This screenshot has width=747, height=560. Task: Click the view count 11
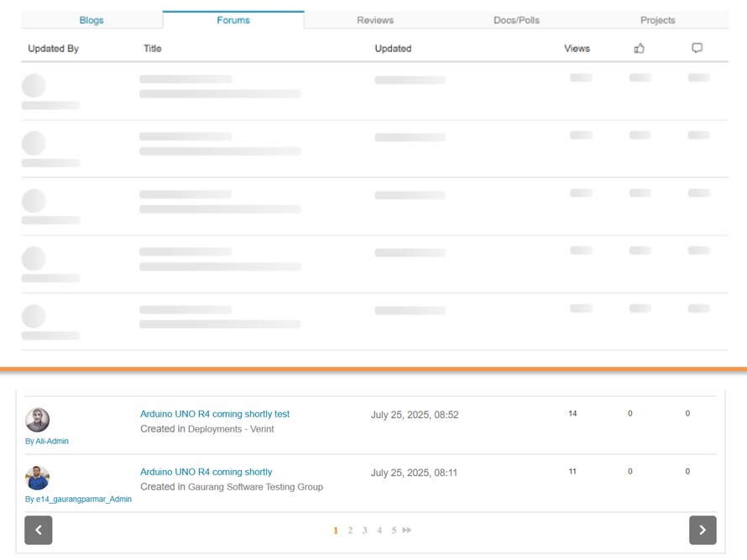click(572, 471)
